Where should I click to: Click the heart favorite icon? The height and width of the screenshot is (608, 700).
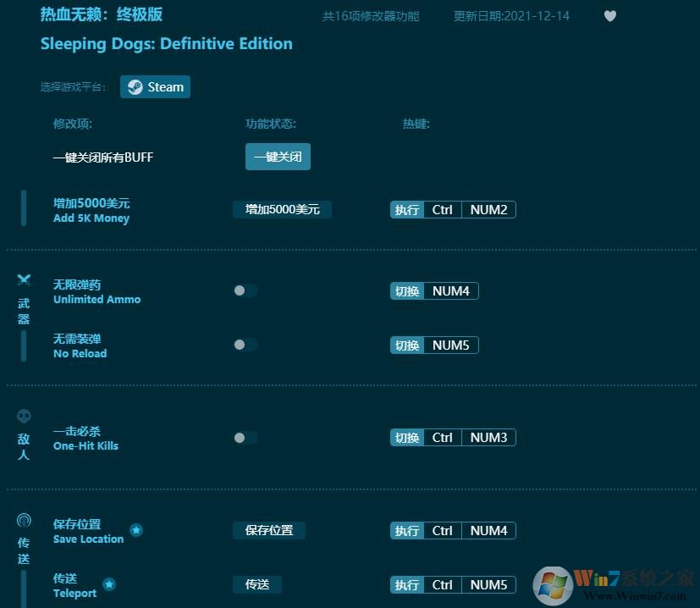609,16
